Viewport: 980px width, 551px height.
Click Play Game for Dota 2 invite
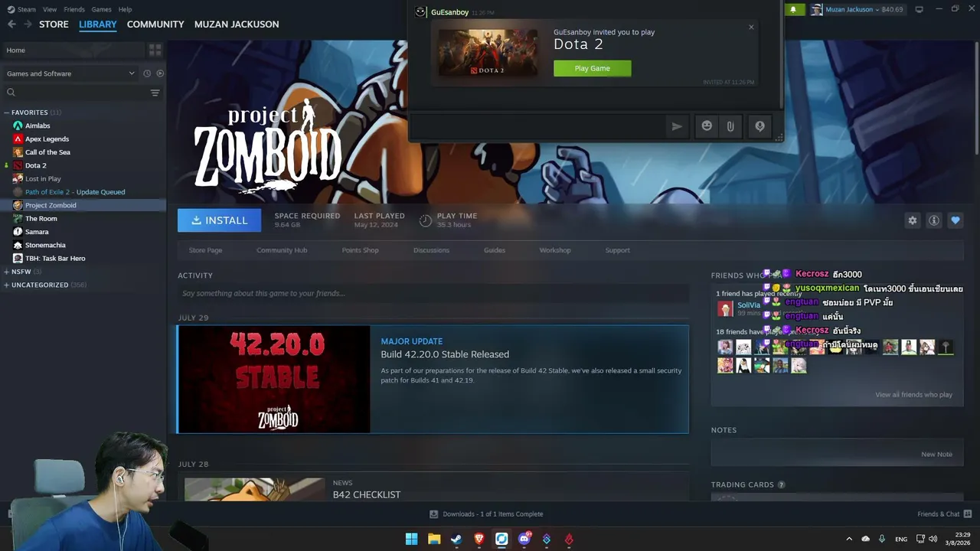593,68
